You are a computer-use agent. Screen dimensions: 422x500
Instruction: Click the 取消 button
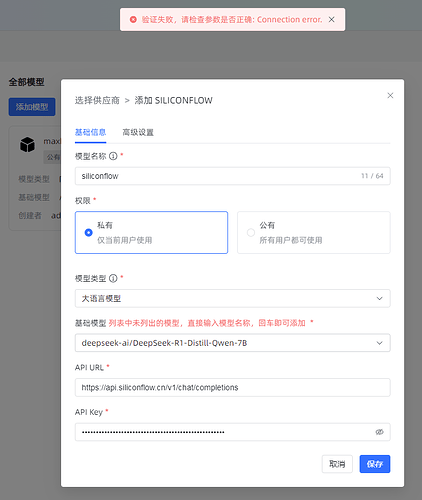point(337,464)
